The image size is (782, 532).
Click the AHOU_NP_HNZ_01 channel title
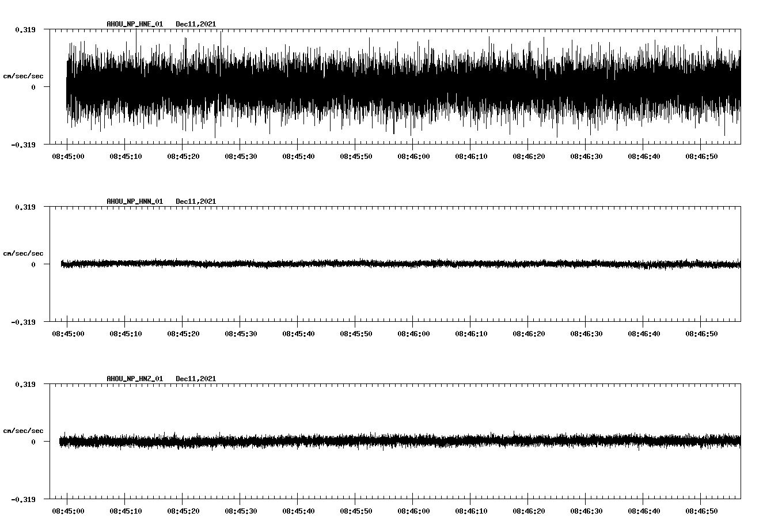135,379
